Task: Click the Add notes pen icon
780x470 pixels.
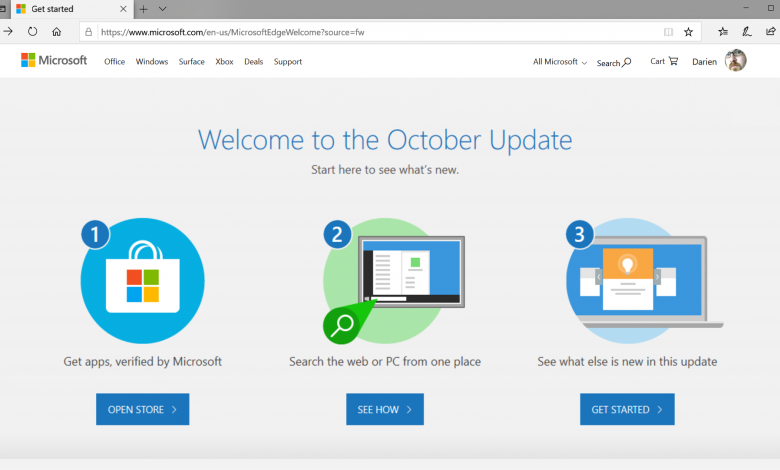Action: [x=747, y=32]
